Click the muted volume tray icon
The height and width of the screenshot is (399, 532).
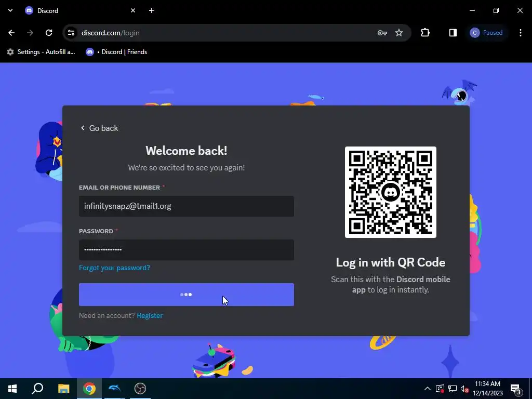point(465,389)
